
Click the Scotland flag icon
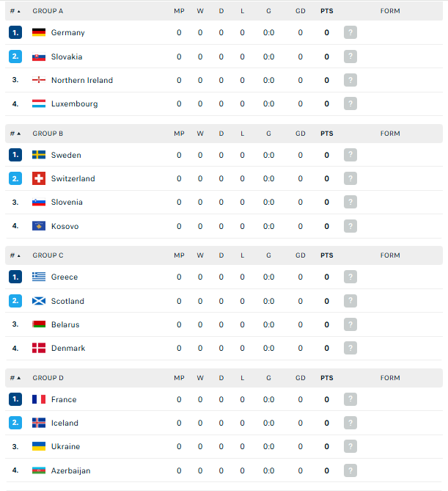coord(39,301)
